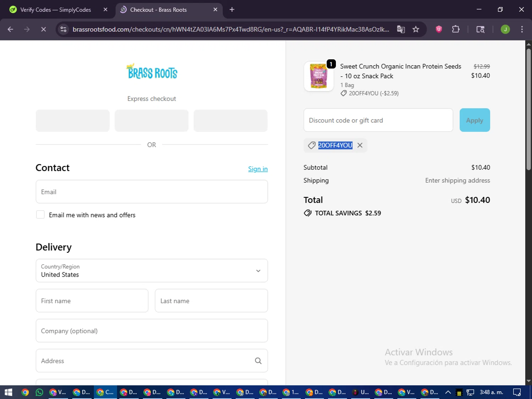
Task: Remove the 20OFF4YOU discount code
Action: tap(360, 145)
